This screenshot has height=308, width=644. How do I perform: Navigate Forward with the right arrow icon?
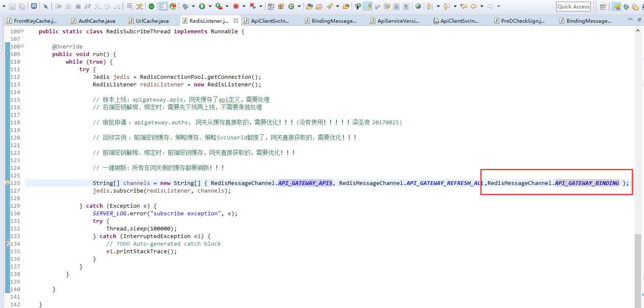click(x=490, y=6)
